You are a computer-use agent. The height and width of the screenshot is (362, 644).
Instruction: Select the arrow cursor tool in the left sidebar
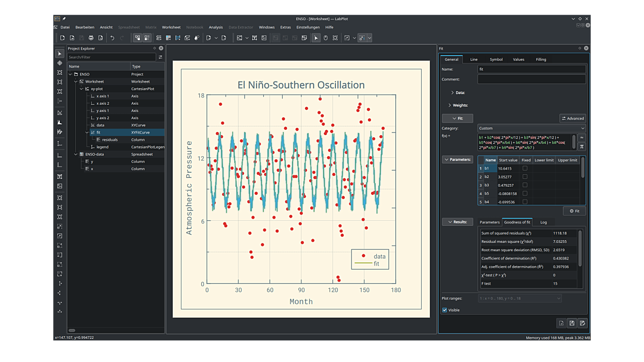pos(60,54)
